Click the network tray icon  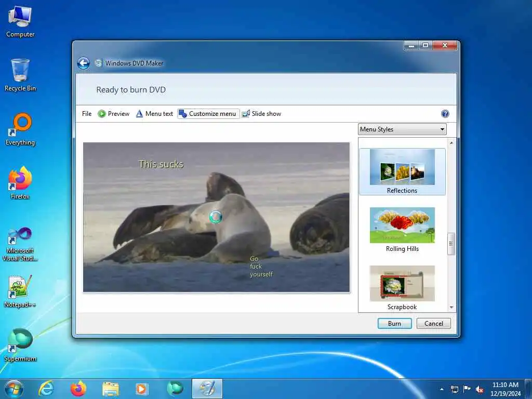click(454, 389)
